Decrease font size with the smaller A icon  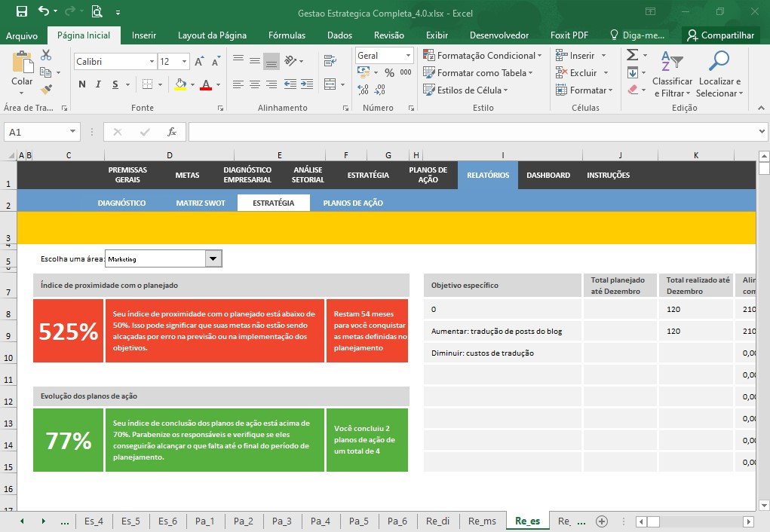tap(216, 61)
